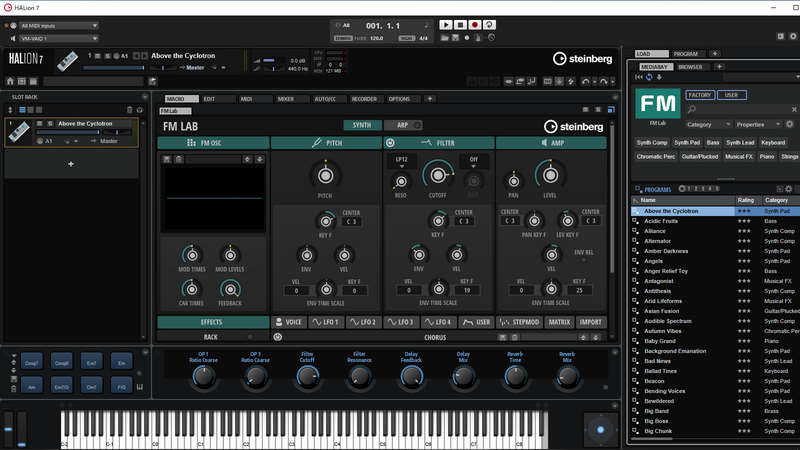Open the Properties filter dropdown
This screenshot has width=800, height=450.
pos(758,124)
